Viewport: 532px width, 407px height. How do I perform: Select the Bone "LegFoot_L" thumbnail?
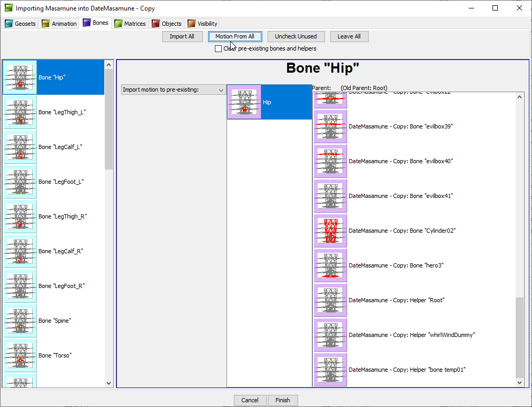[20, 182]
